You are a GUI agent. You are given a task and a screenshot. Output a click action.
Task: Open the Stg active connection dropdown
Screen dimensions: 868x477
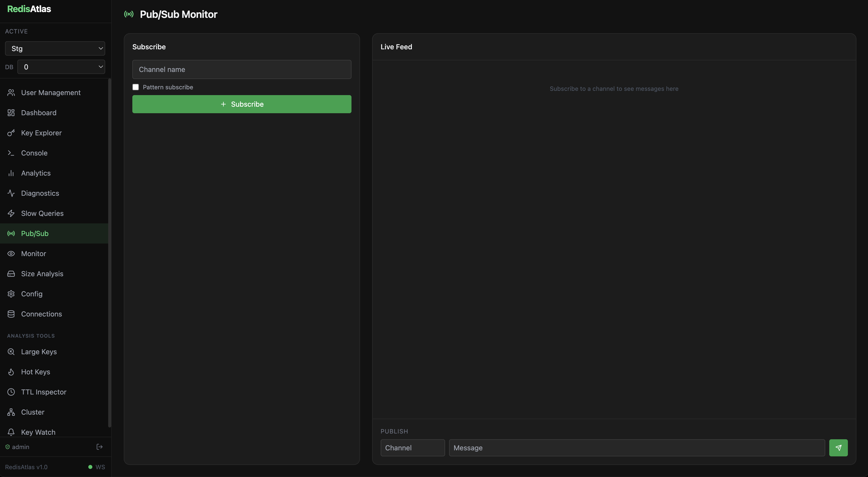(x=55, y=49)
